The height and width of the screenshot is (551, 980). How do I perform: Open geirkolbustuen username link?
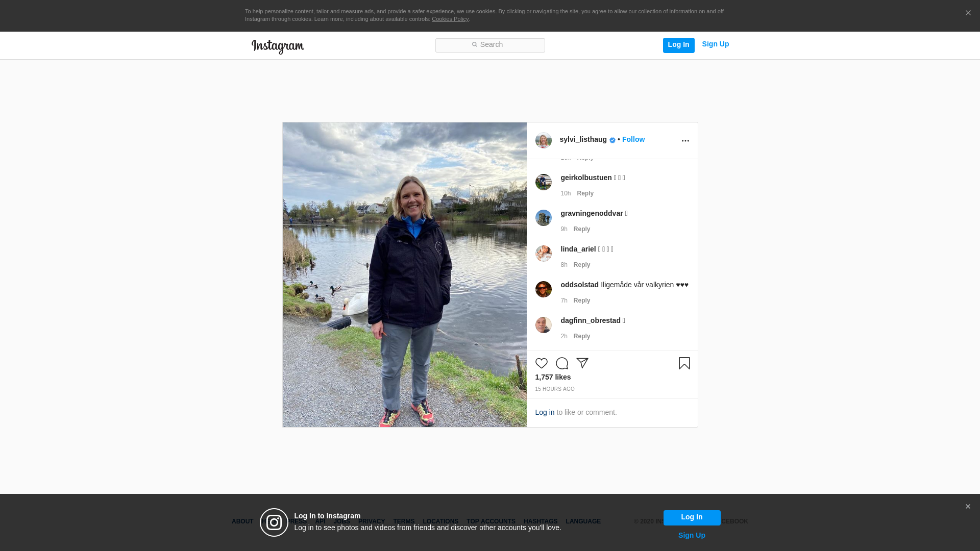586,178
